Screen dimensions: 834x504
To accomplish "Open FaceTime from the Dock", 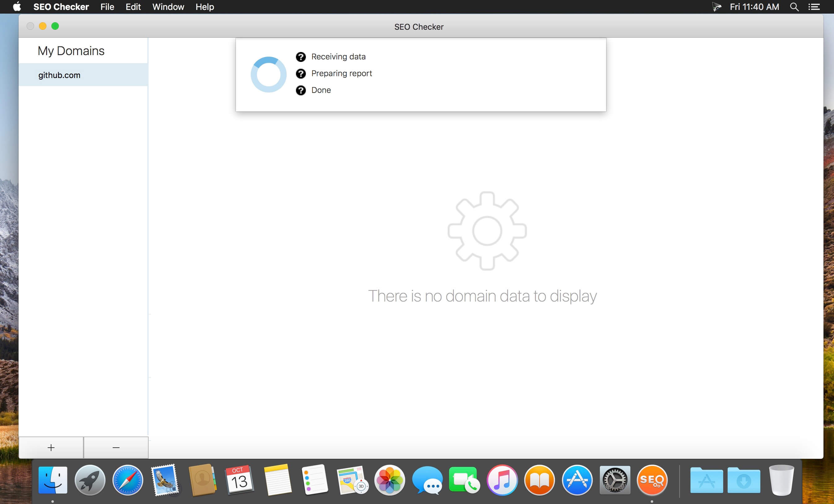I will 464,480.
